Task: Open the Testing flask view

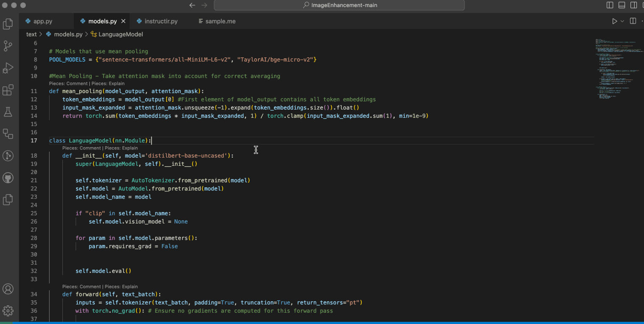Action: coord(8,112)
